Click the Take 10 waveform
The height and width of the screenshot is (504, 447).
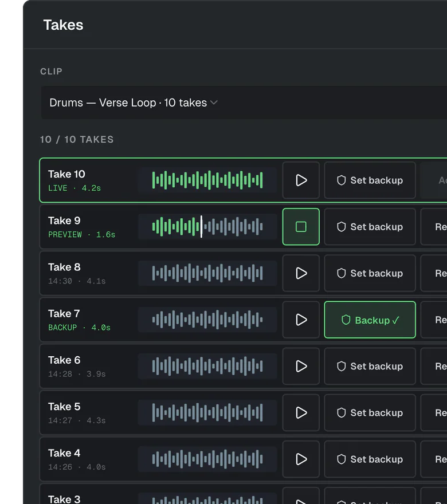pos(207,180)
